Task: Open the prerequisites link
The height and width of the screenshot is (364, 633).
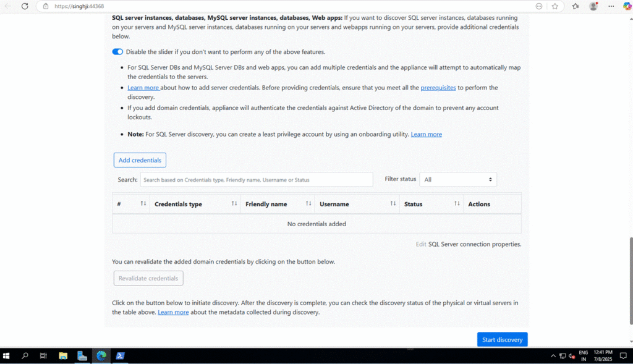Action: (x=438, y=88)
